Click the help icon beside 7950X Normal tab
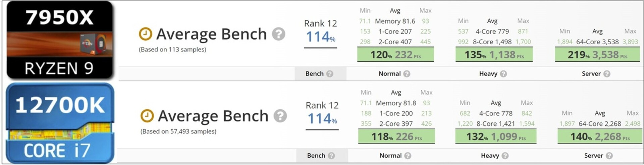The image size is (644, 165). pos(407,74)
